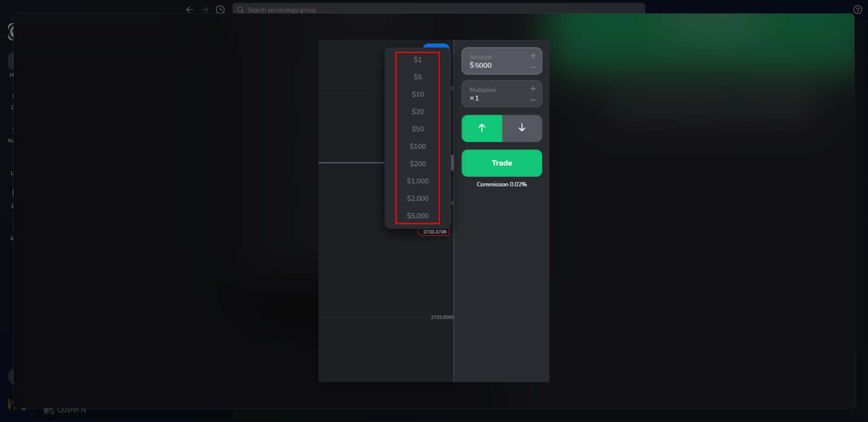Select the $10 amount entry
The image size is (868, 422).
pos(418,94)
